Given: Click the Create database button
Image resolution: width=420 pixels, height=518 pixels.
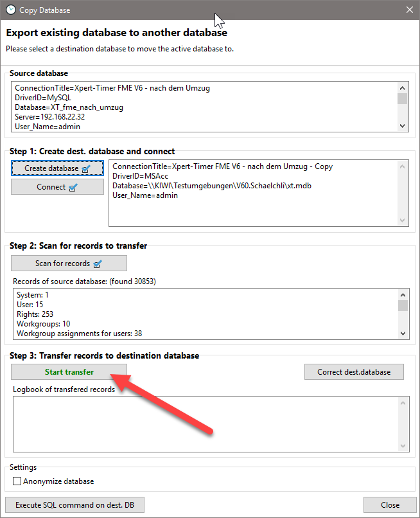Looking at the screenshot, I should [x=57, y=168].
